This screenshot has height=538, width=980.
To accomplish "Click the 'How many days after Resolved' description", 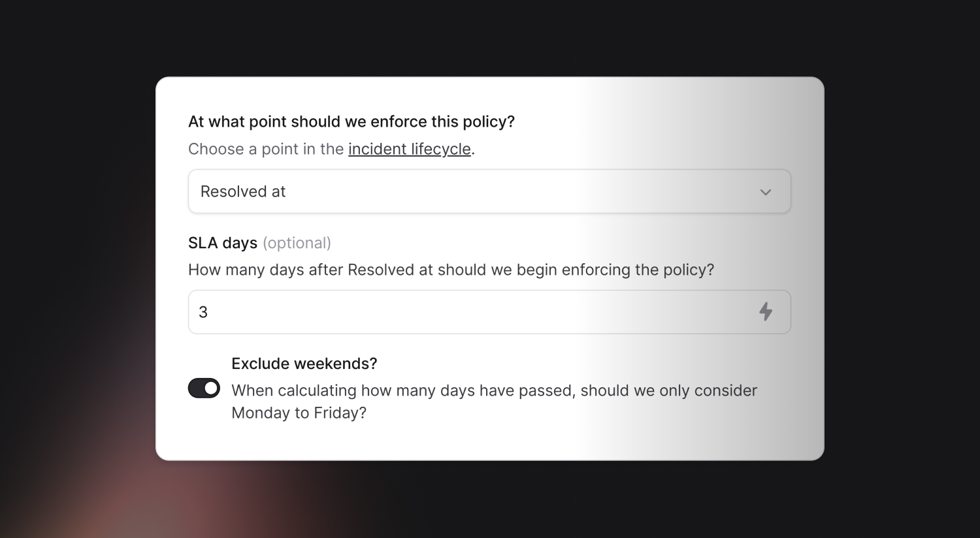I will pyautogui.click(x=451, y=270).
